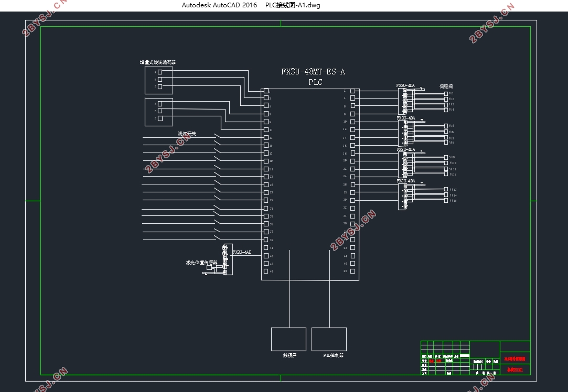568x392 pixels.
Task: Click the PLC接线图-A1.dwg file name in title
Action: [293, 5]
